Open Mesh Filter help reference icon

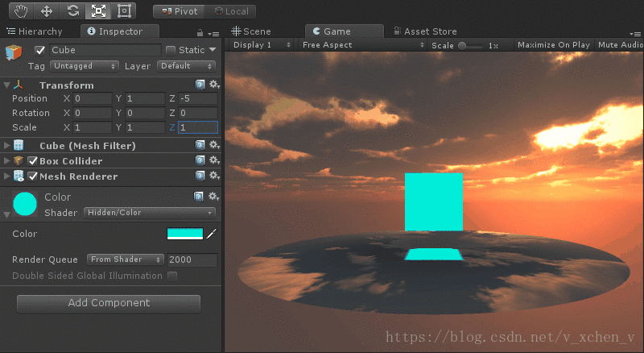click(200, 145)
